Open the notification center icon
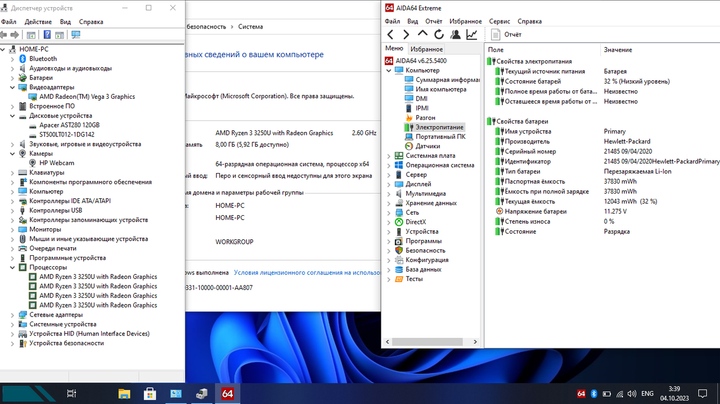The image size is (720, 404). (702, 393)
